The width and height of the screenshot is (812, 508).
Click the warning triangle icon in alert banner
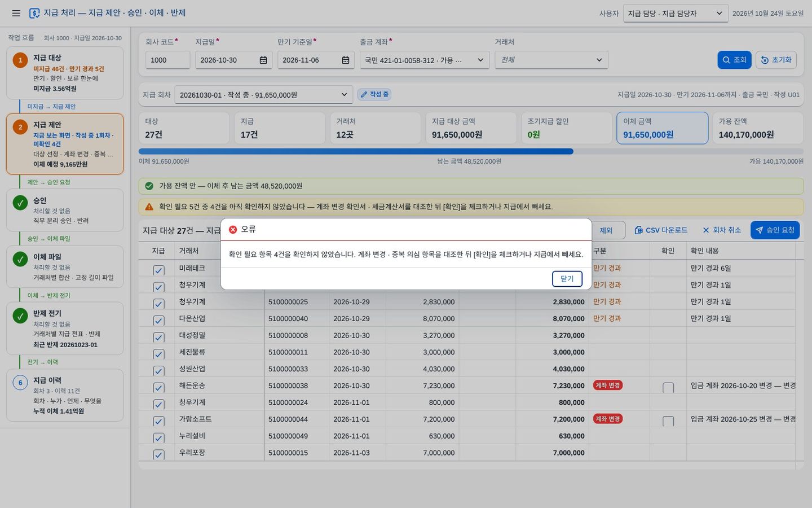point(149,207)
